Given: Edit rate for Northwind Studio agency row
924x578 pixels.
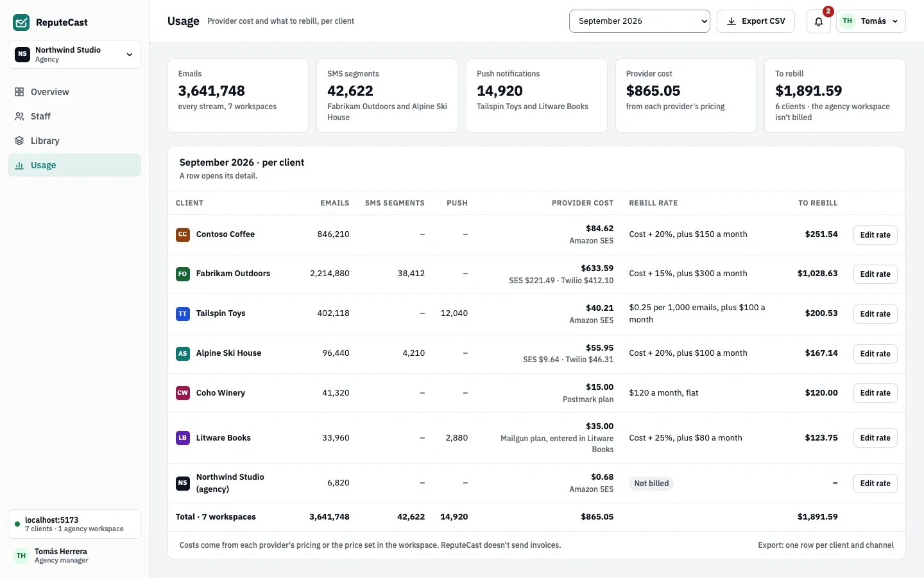Looking at the screenshot, I should (x=875, y=484).
